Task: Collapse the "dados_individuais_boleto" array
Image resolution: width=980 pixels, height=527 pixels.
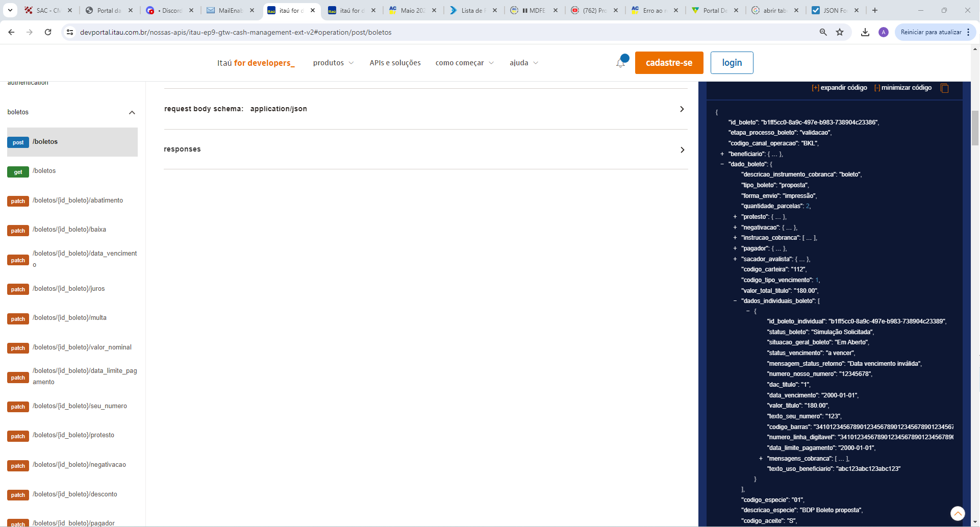Action: coord(735,301)
